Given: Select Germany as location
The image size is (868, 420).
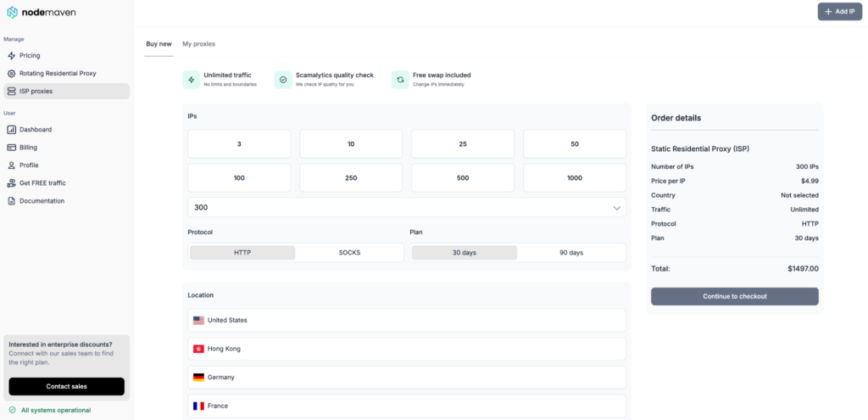Looking at the screenshot, I should 407,378.
